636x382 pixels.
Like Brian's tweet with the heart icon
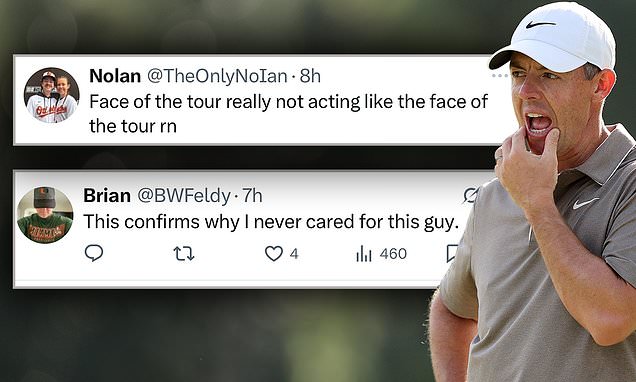(x=274, y=254)
